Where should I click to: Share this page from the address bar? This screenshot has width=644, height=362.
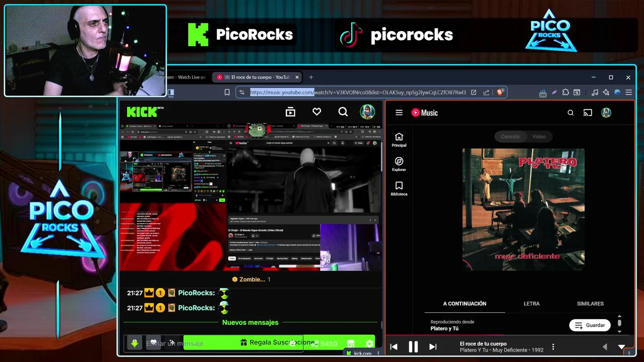pyautogui.click(x=486, y=93)
